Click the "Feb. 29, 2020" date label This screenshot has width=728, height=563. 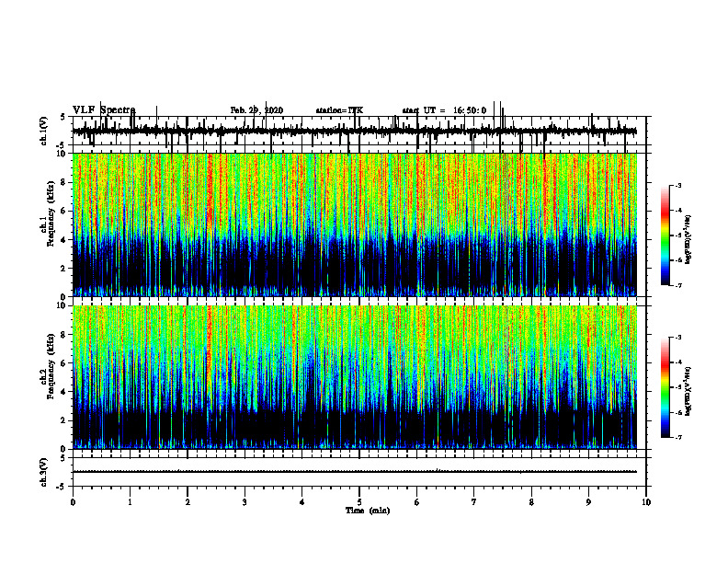[x=256, y=110]
